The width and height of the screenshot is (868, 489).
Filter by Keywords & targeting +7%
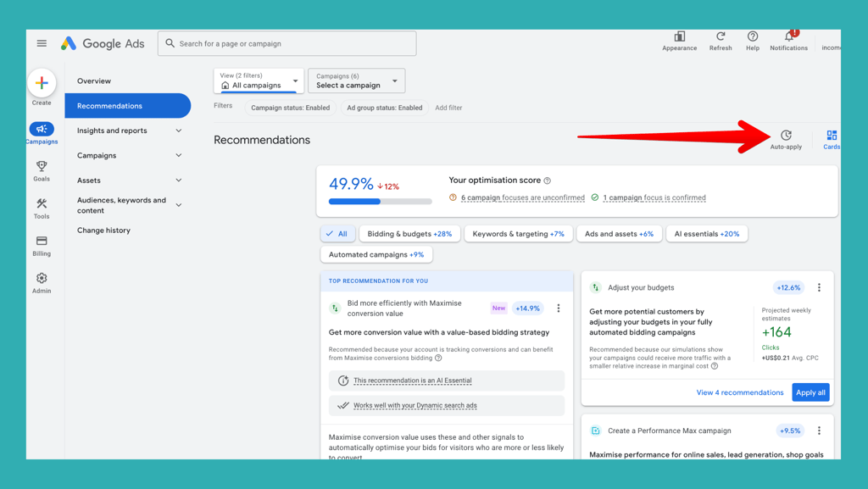point(518,234)
